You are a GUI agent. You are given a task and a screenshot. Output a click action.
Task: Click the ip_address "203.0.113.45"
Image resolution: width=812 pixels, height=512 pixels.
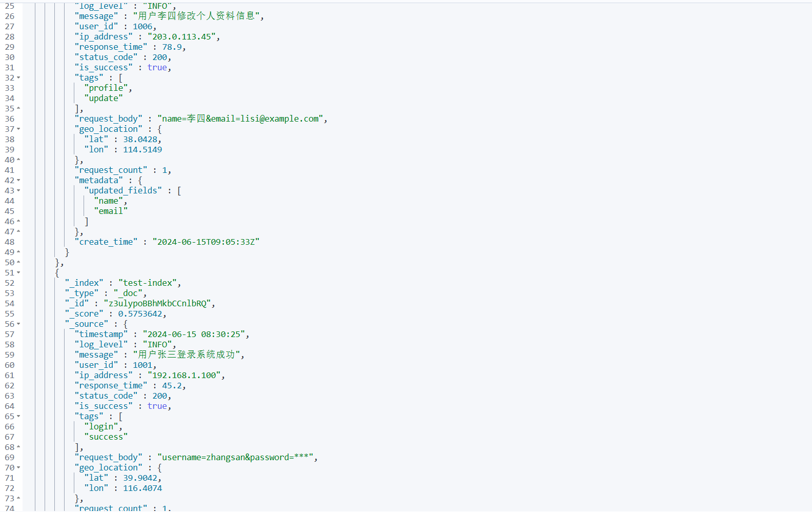tap(181, 36)
